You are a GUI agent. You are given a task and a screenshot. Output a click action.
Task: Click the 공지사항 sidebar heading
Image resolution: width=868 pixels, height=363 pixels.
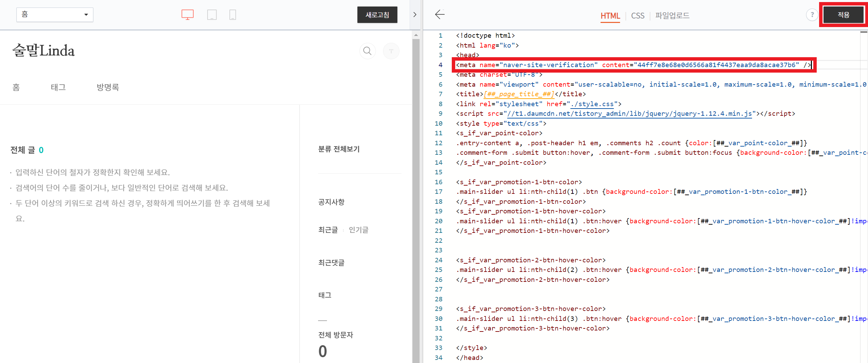331,202
